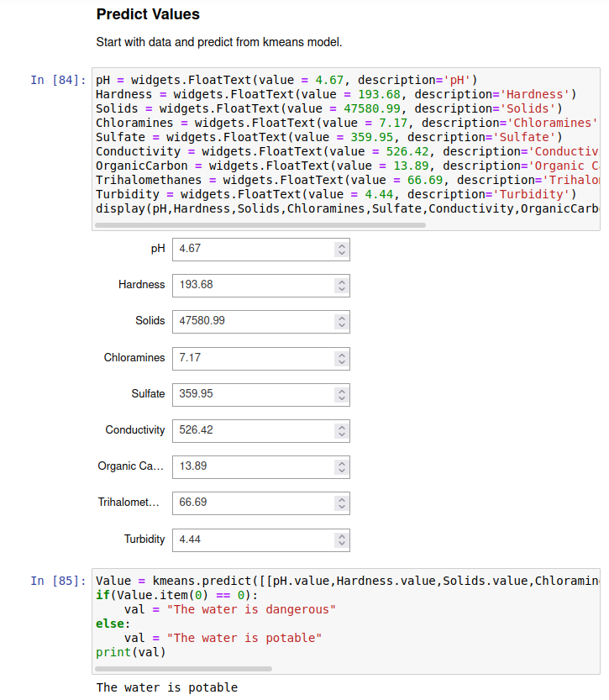This screenshot has height=700, width=609.
Task: Decrease Sulfate with down spinner arrow
Action: (342, 398)
